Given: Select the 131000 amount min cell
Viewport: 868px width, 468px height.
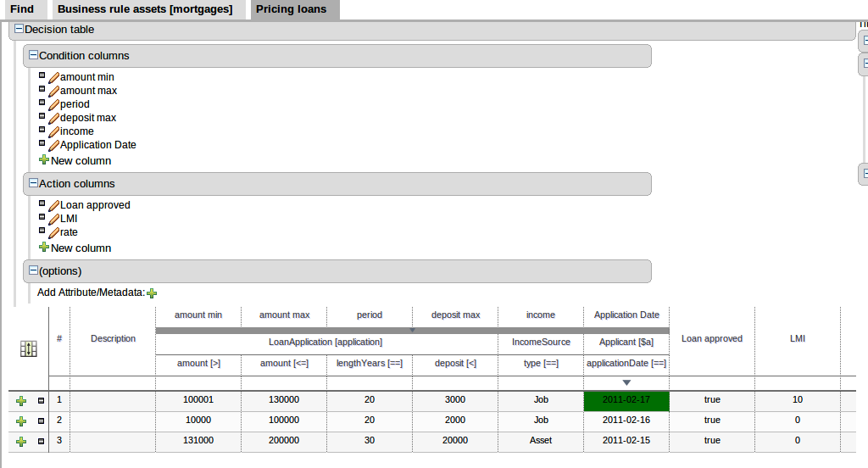Looking at the screenshot, I should pyautogui.click(x=198, y=442).
